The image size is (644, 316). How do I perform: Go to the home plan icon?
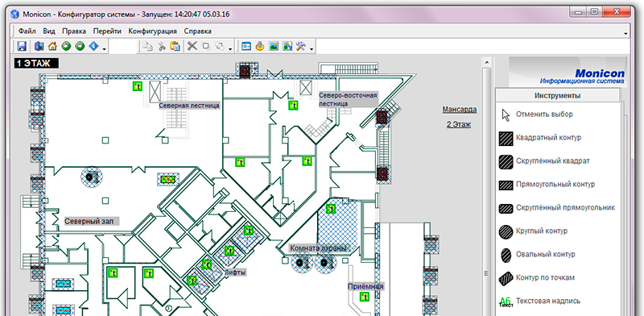pyautogui.click(x=52, y=46)
